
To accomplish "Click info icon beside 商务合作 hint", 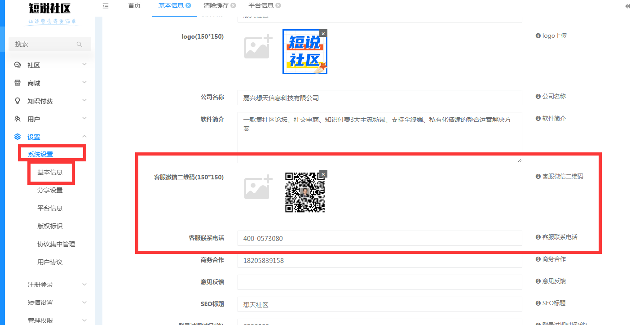I will tap(538, 259).
